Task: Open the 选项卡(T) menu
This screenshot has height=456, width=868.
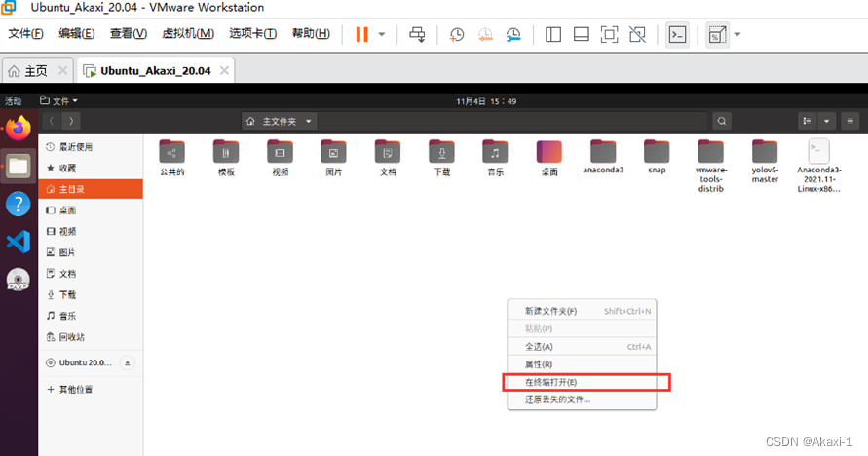Action: click(253, 34)
